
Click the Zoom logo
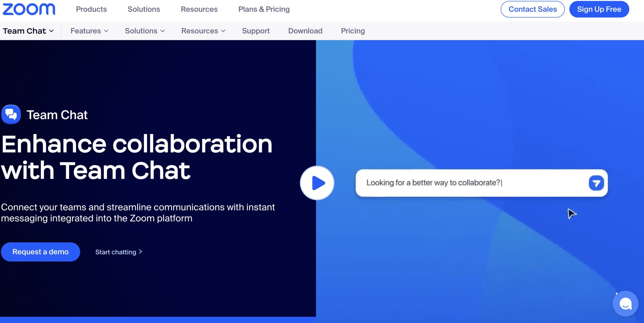coord(29,9)
